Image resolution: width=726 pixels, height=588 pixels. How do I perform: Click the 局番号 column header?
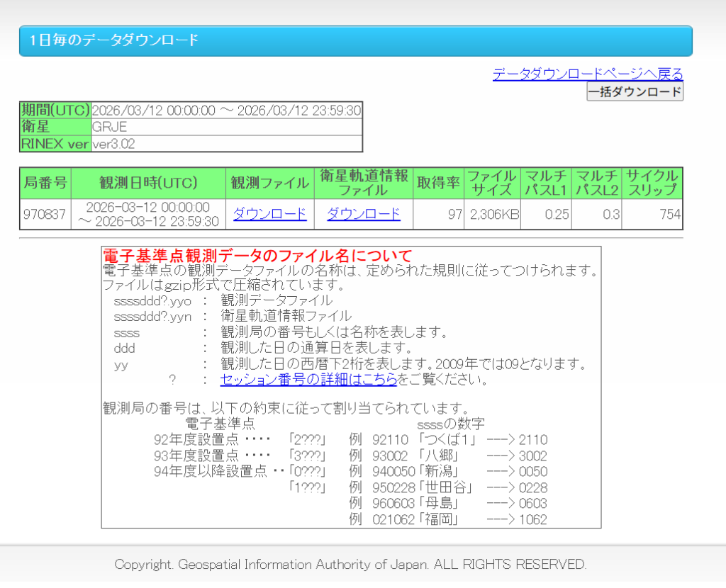[45, 183]
